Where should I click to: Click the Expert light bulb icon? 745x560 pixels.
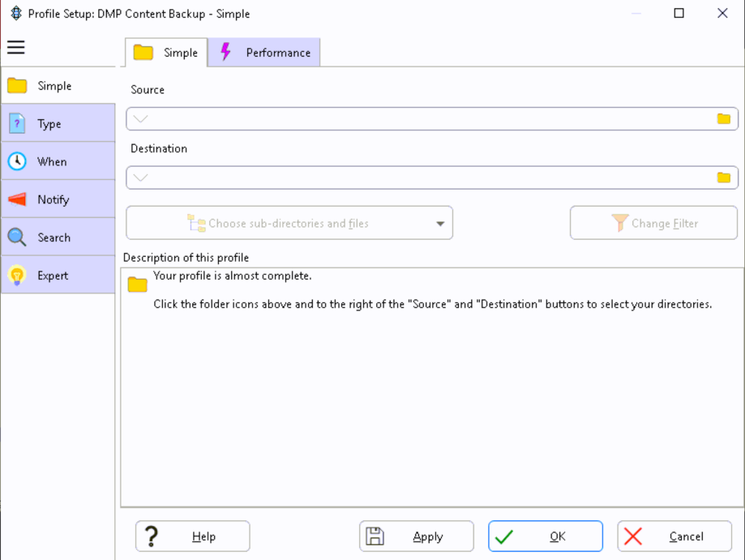[17, 276]
